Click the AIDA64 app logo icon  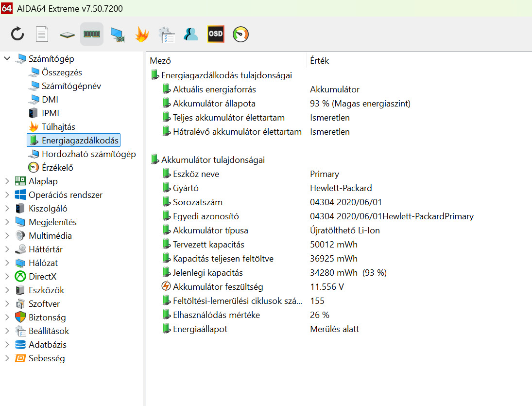click(x=7, y=7)
